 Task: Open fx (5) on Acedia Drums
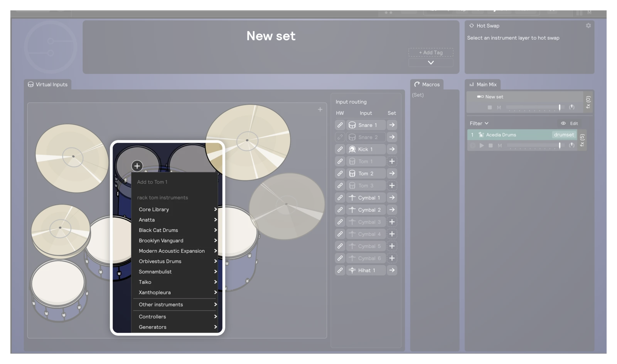[582, 140]
